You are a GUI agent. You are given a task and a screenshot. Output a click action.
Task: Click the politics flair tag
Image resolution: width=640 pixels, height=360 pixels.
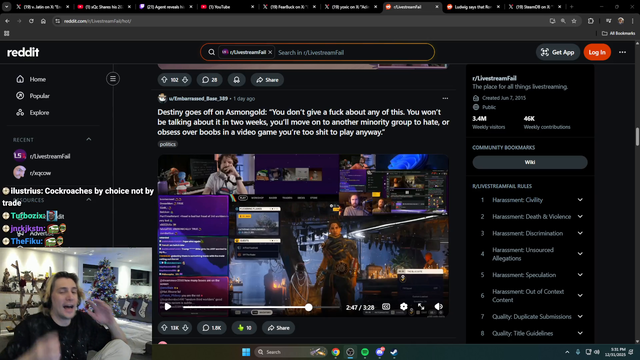(x=168, y=144)
